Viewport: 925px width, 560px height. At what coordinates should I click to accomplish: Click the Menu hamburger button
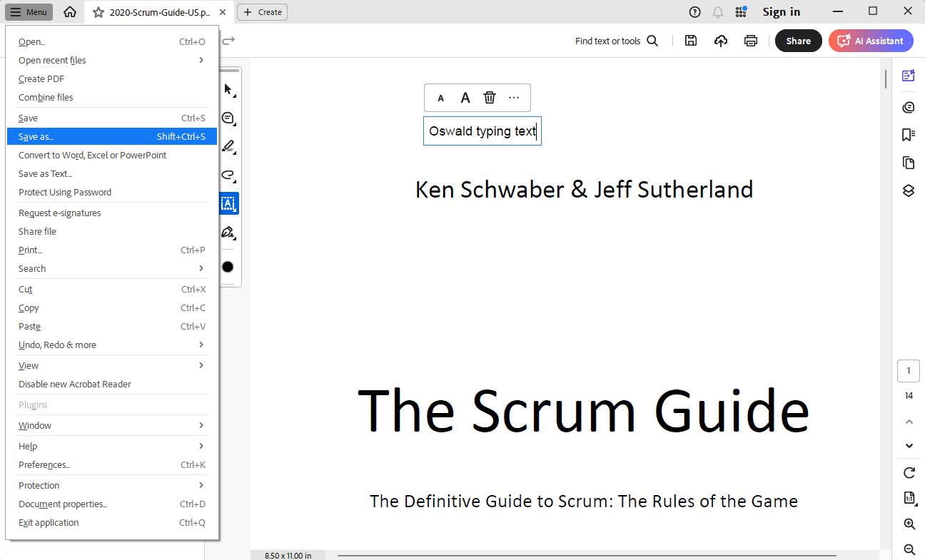coord(29,12)
